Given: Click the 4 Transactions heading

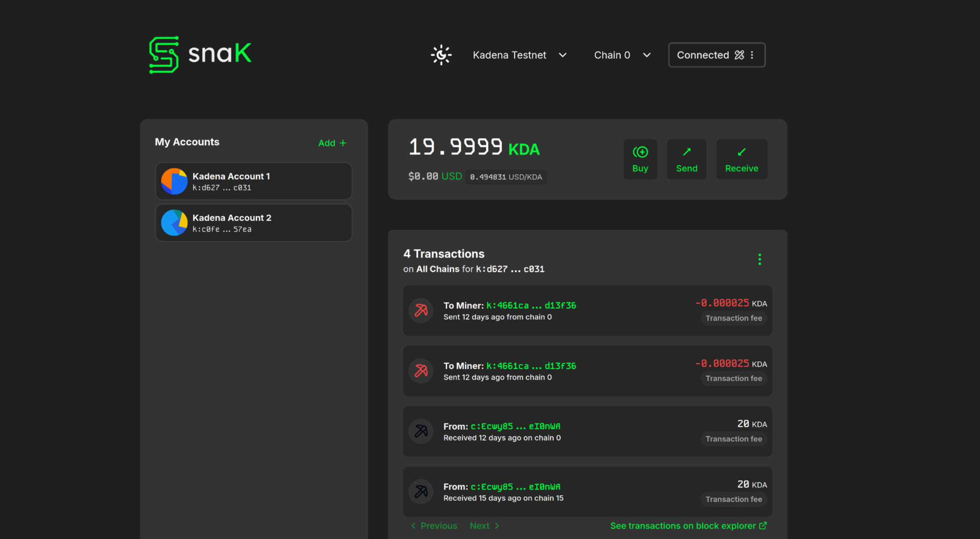Looking at the screenshot, I should pyautogui.click(x=444, y=253).
